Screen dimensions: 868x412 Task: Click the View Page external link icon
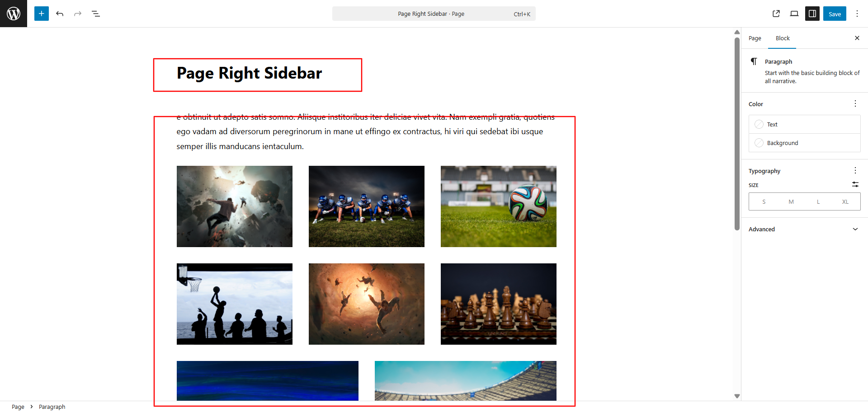[x=776, y=14]
